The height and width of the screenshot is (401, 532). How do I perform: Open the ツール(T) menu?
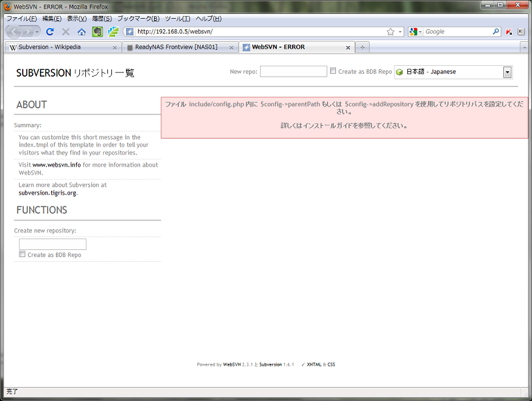coord(177,19)
